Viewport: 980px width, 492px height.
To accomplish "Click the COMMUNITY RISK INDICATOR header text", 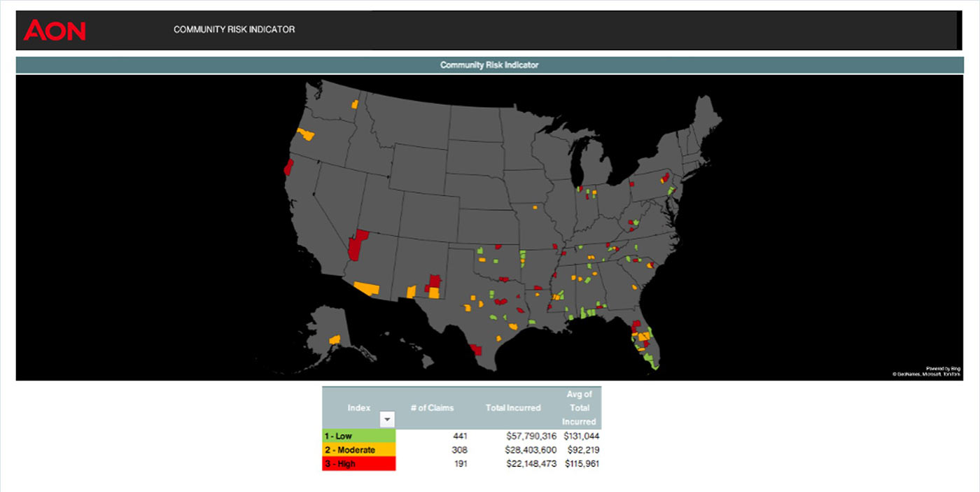I will 234,29.
